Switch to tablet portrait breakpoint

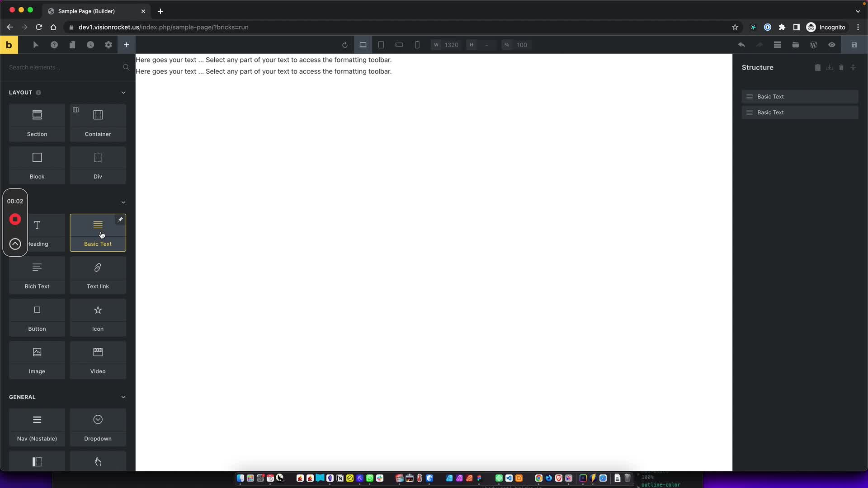click(x=381, y=45)
